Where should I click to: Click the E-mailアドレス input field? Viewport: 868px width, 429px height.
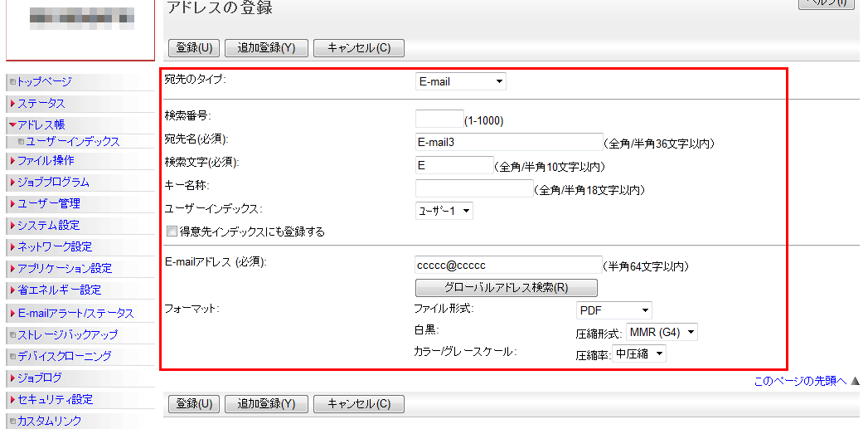[508, 265]
